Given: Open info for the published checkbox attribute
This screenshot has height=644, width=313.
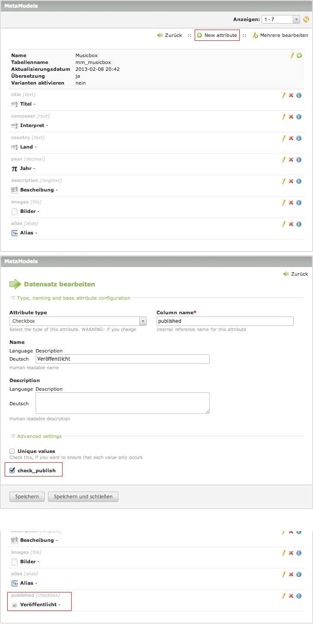Looking at the screenshot, I should (299, 596).
